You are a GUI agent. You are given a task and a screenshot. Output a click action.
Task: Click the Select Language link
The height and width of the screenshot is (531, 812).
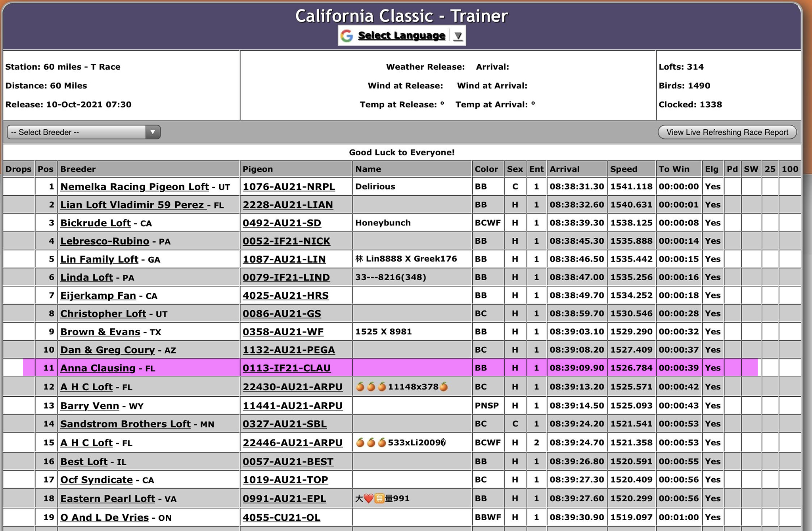click(x=401, y=36)
